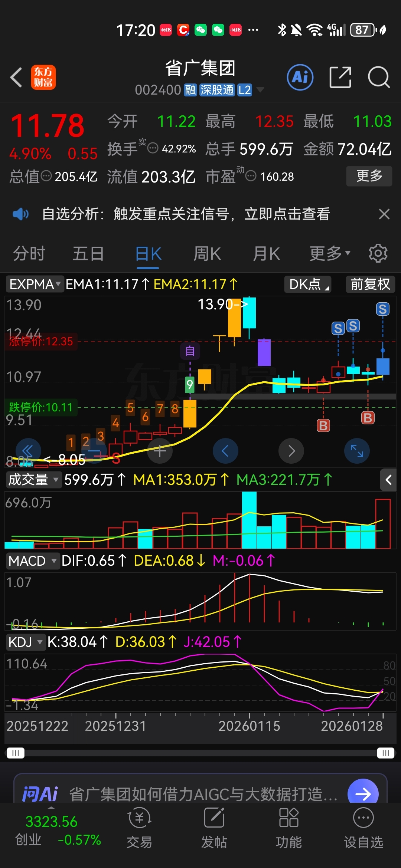Tap the 跌停价:10.11 label

click(41, 407)
